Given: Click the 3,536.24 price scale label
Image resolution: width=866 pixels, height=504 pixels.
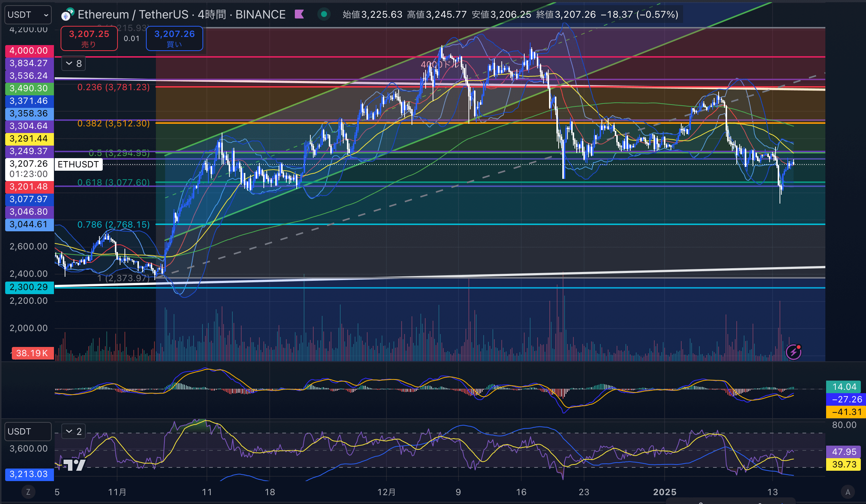Looking at the screenshot, I should pyautogui.click(x=29, y=76).
